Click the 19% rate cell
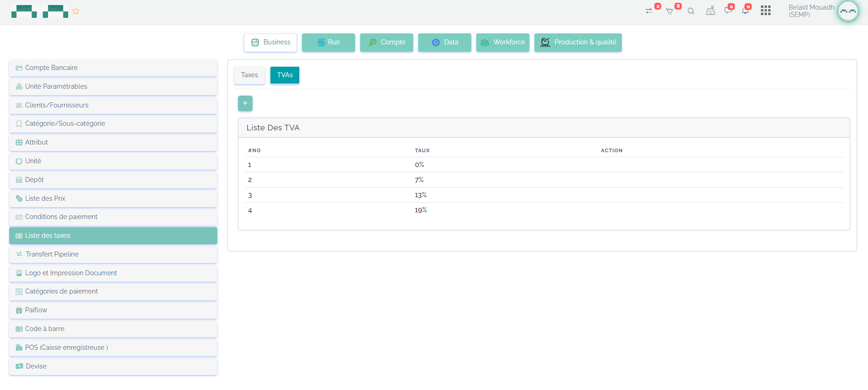 coord(421,210)
